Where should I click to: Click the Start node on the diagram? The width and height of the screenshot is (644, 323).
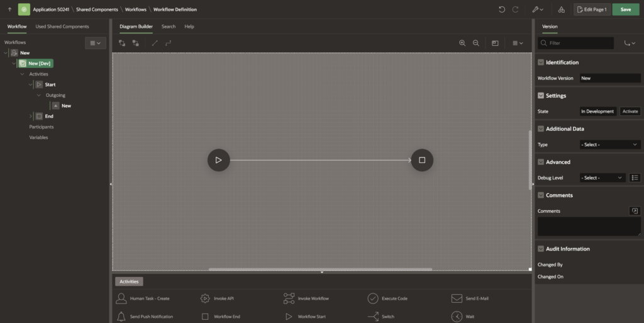click(218, 160)
